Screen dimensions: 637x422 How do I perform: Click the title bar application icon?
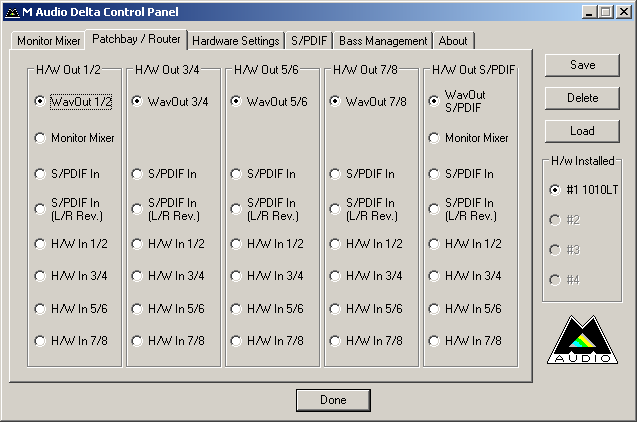click(x=11, y=11)
